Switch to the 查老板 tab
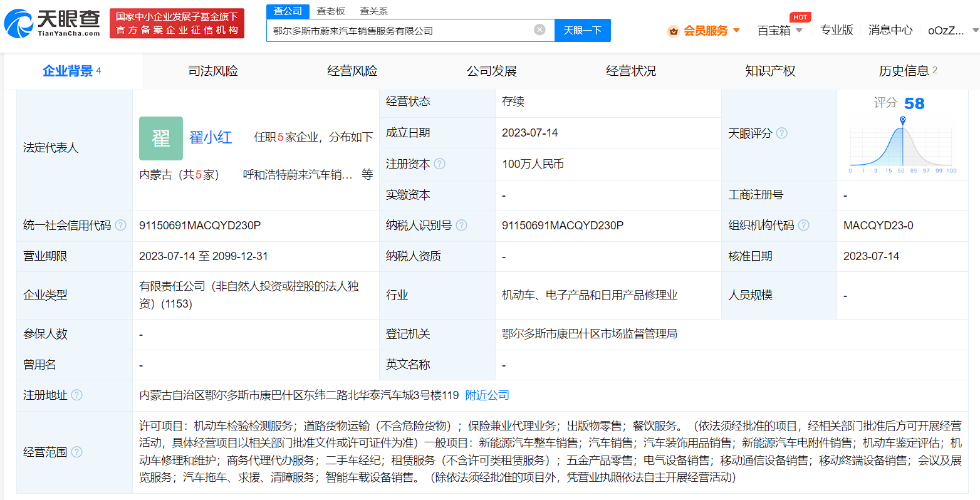The width and height of the screenshot is (980, 500). click(x=330, y=11)
